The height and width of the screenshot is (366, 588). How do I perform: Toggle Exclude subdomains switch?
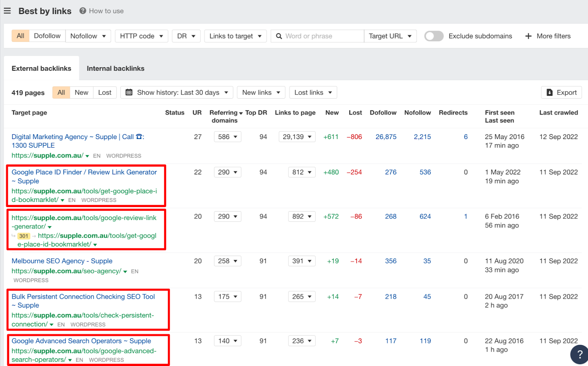pos(434,36)
